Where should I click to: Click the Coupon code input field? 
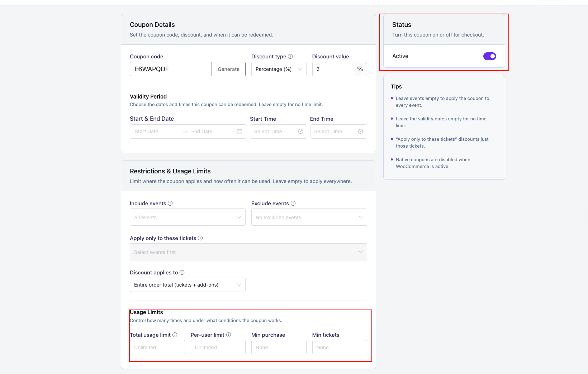tap(171, 69)
